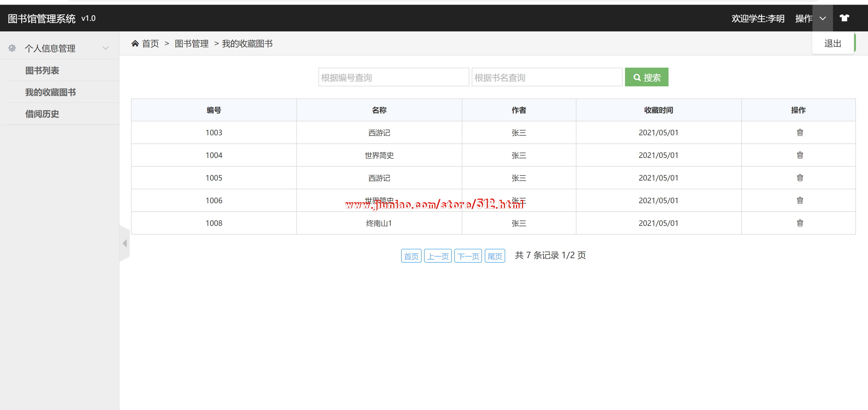The image size is (868, 410).
Task: Click trash icon for book 1004
Action: [x=799, y=155]
